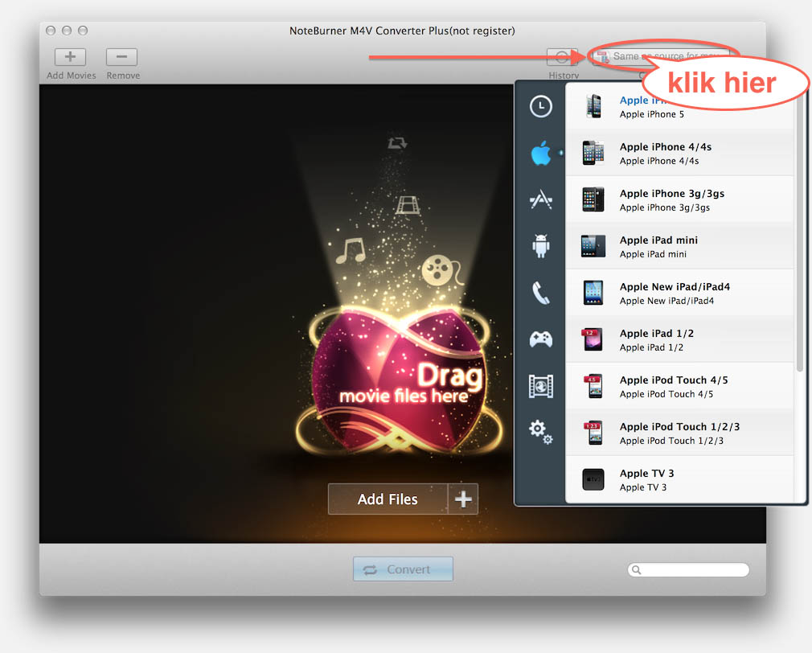Click the window close button
The image size is (812, 653).
coord(51,31)
